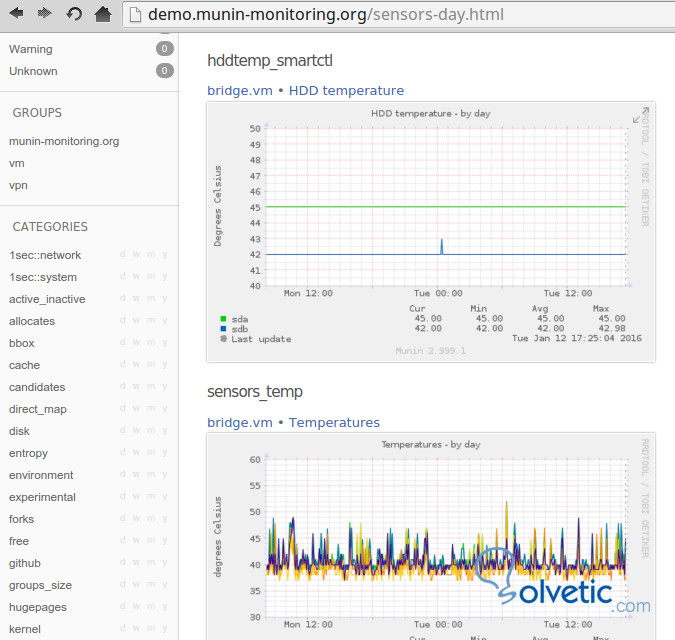675x640 pixels.
Task: Open the entropy category
Action: click(x=28, y=453)
